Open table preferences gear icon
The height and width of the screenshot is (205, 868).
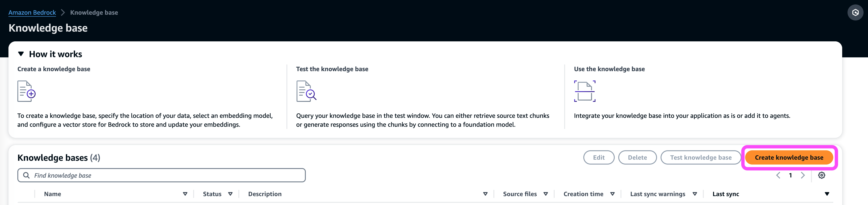point(821,175)
